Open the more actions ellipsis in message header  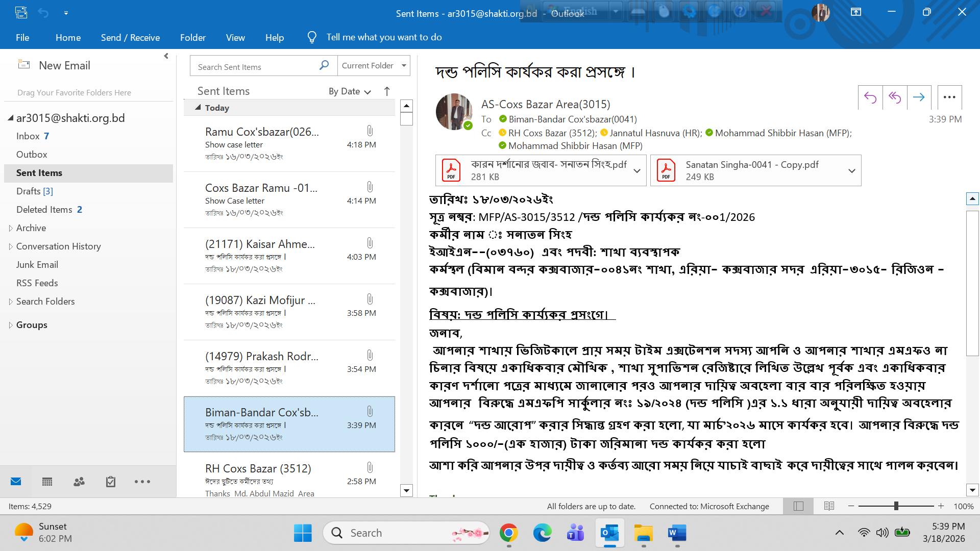(x=949, y=97)
